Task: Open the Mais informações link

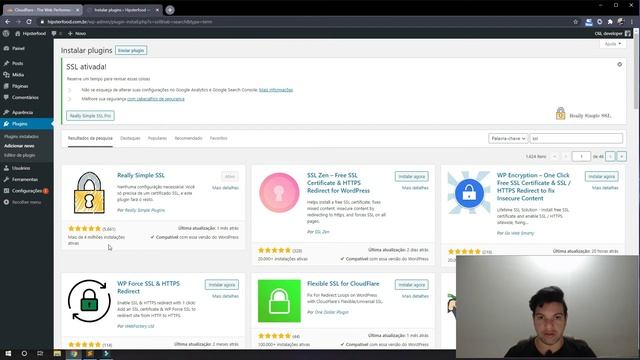Action: point(276,90)
